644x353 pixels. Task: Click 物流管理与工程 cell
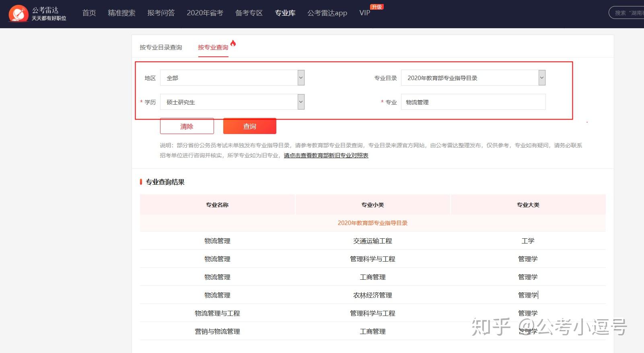click(217, 313)
